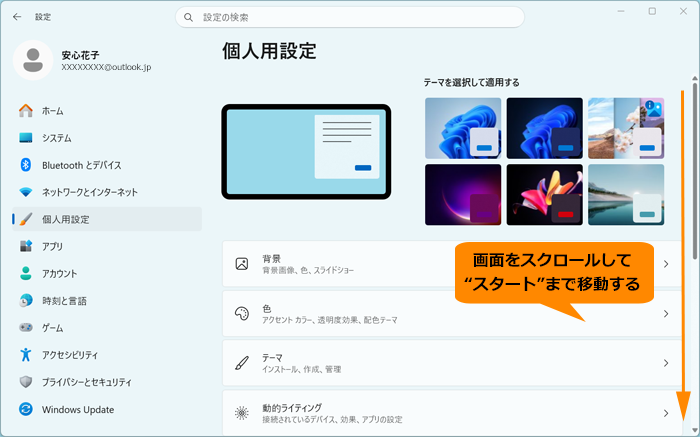Click the vertical scrollbar thumb

[695, 171]
